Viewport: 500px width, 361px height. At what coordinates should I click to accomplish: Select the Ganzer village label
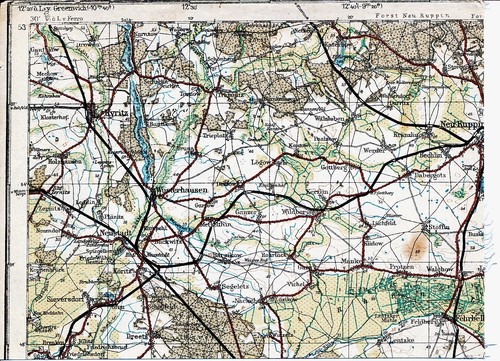pyautogui.click(x=246, y=212)
